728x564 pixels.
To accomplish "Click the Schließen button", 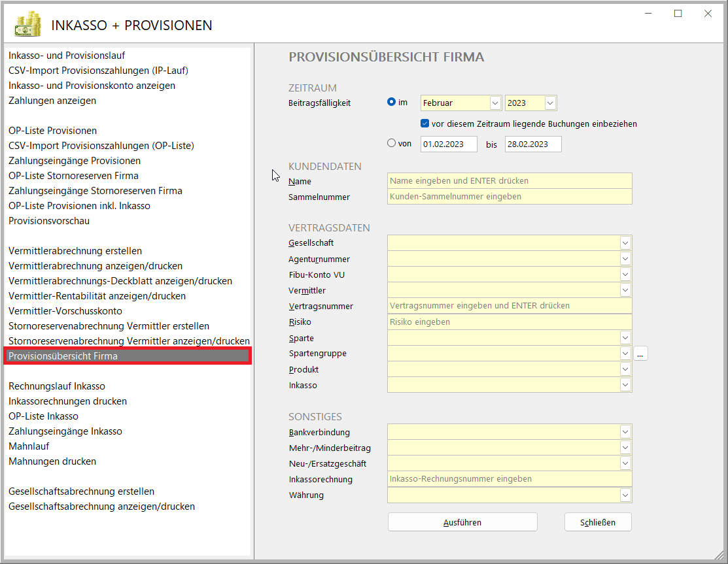I will click(x=598, y=522).
